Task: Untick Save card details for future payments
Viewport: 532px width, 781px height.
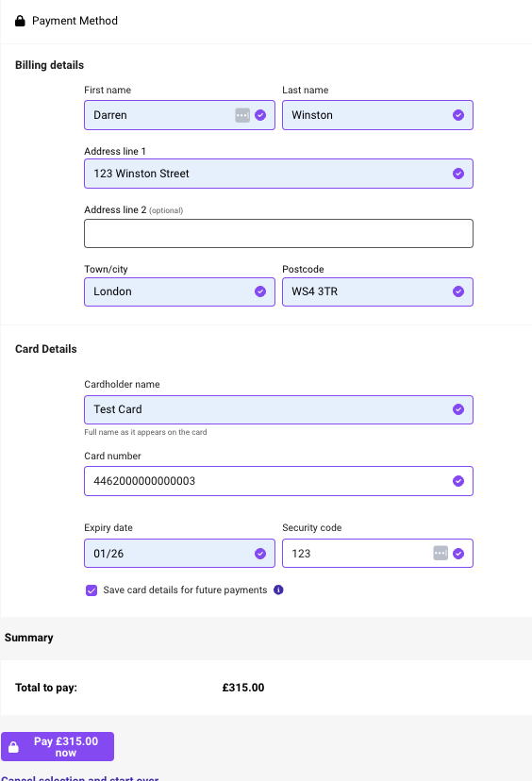Action: point(91,590)
